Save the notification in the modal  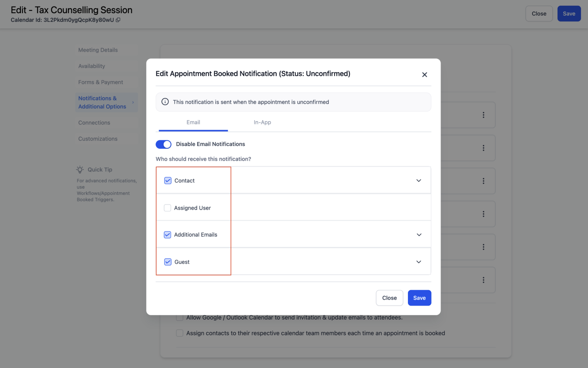(419, 298)
